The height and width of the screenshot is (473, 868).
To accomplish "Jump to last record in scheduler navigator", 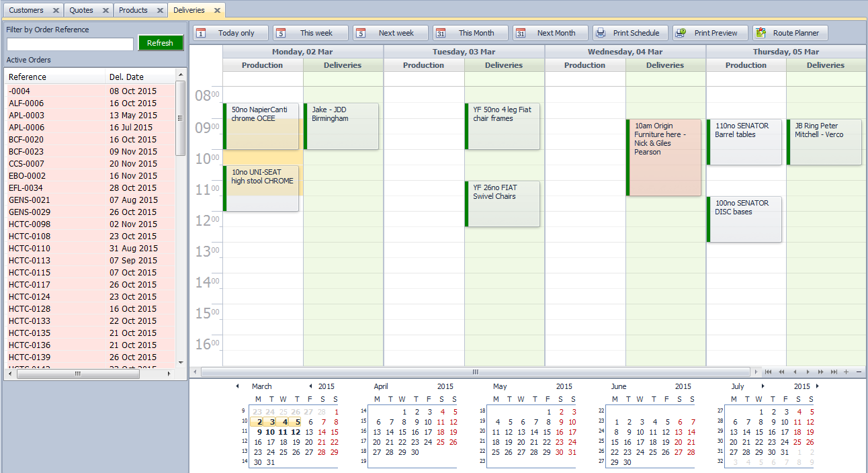I will point(834,372).
